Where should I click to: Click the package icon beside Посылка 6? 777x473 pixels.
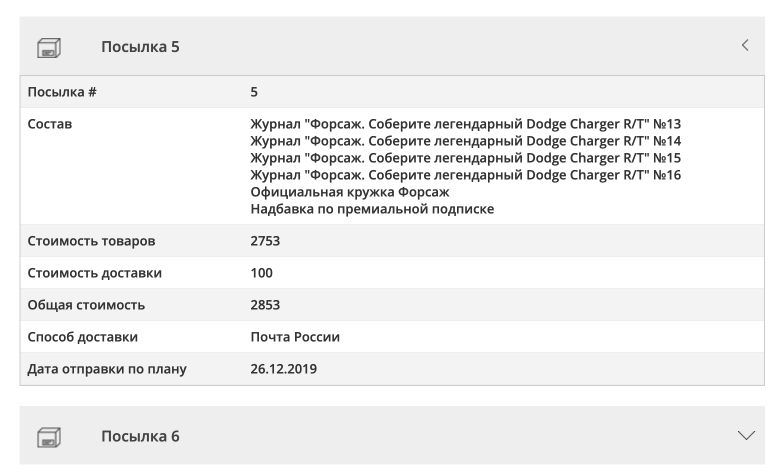pyautogui.click(x=49, y=436)
